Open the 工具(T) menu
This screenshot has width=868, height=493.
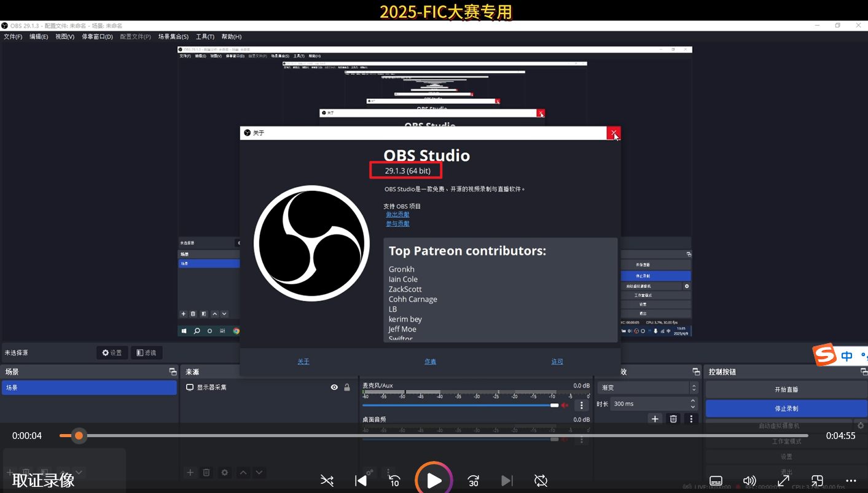click(205, 37)
